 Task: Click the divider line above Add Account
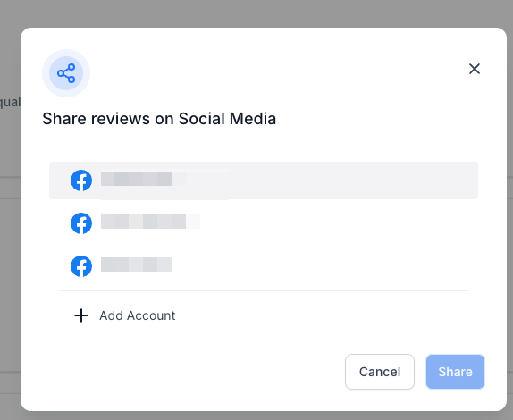pyautogui.click(x=264, y=290)
